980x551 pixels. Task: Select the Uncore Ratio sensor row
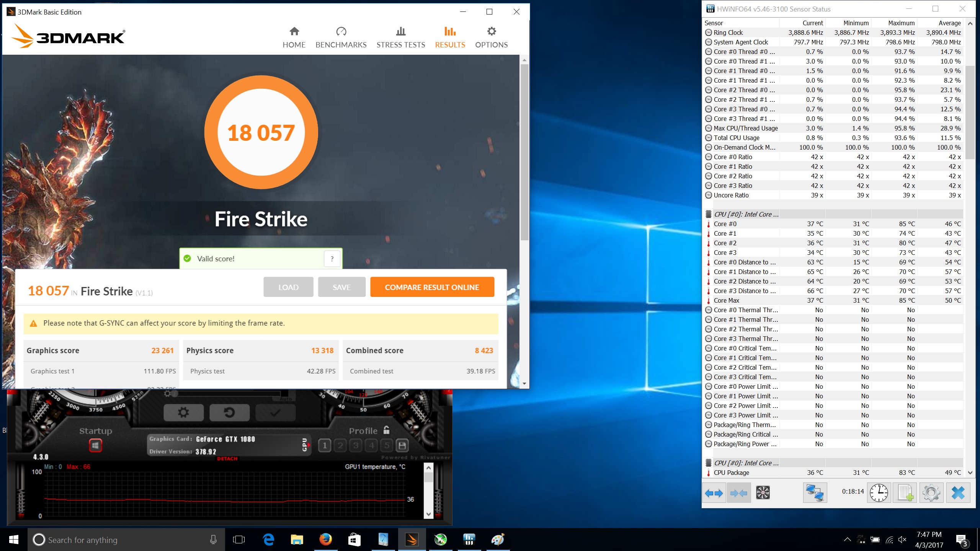coord(833,195)
